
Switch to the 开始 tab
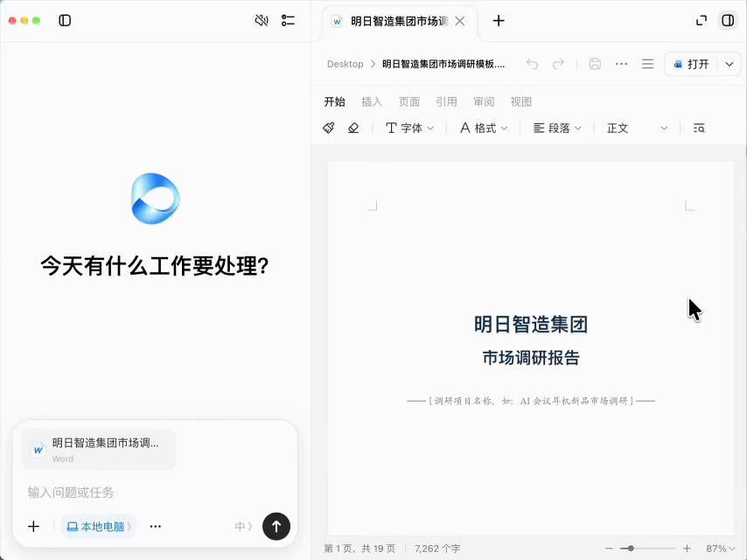pyautogui.click(x=334, y=101)
